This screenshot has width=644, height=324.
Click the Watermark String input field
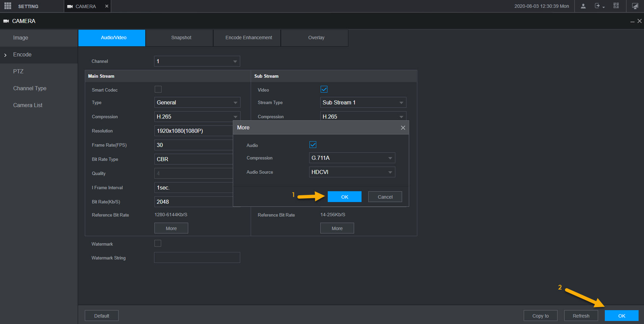(197, 257)
